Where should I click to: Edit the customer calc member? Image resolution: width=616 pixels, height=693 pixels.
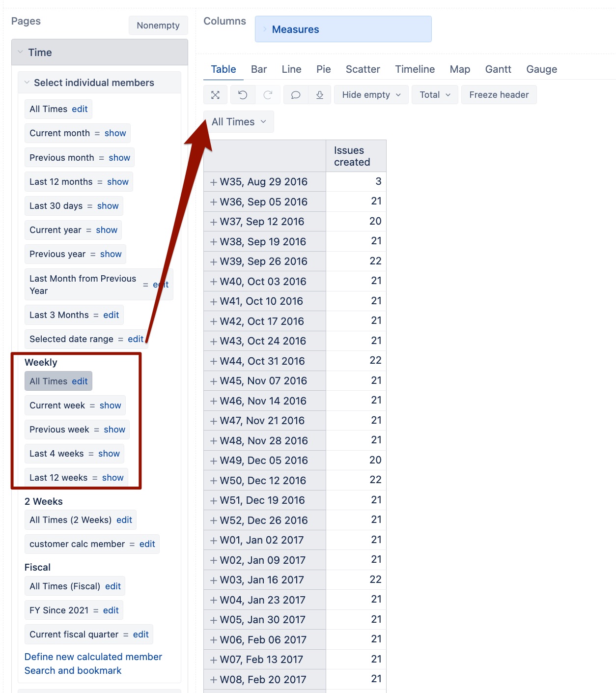click(147, 544)
